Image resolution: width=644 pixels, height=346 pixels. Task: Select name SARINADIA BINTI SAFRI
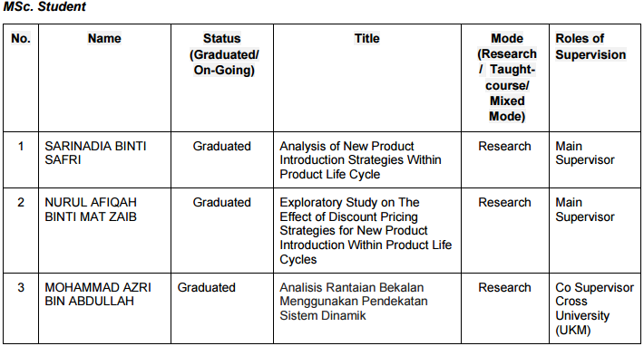95,153
